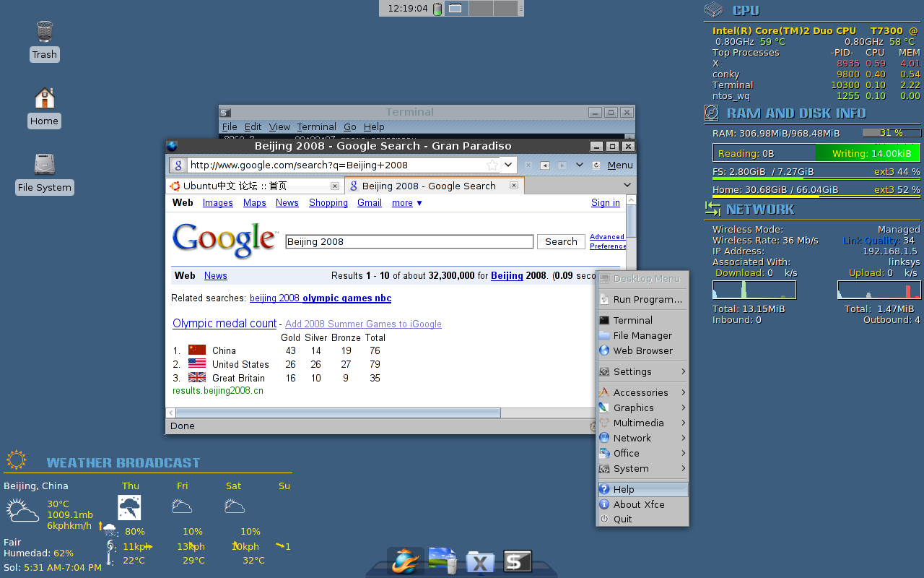
Task: Select Run Program in desktop menu
Action: (642, 299)
